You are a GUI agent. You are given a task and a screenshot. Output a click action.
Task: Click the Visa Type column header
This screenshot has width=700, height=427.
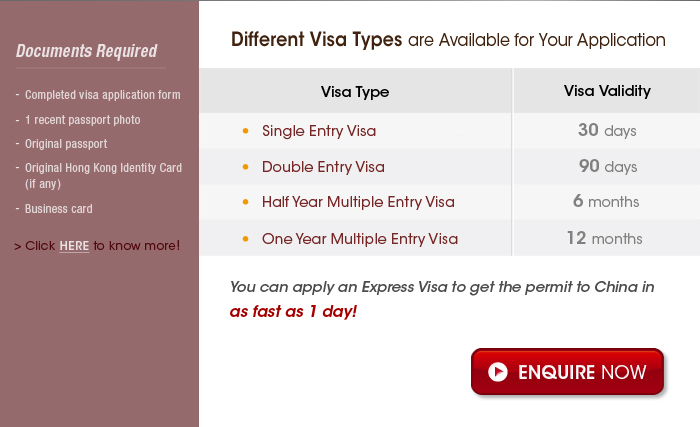pyautogui.click(x=355, y=92)
